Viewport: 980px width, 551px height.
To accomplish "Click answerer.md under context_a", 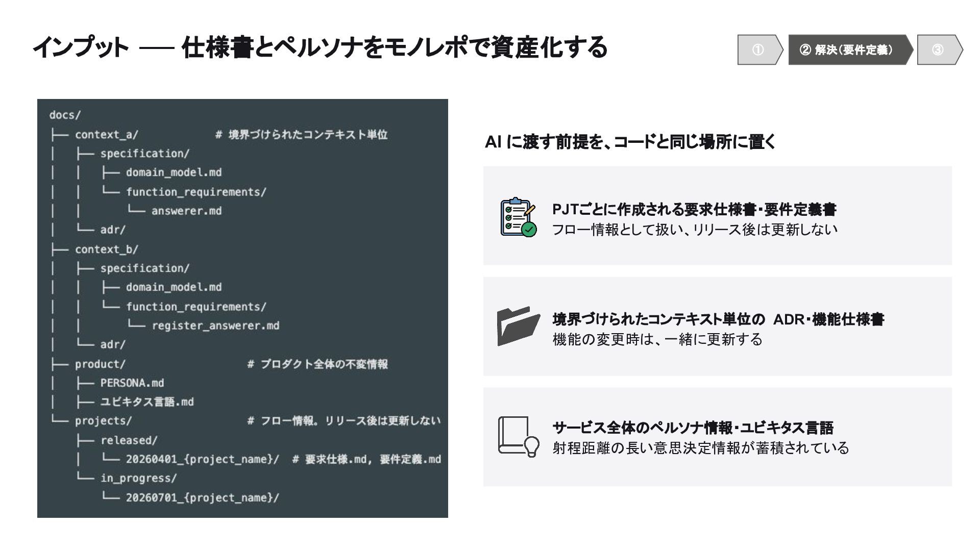I will [x=186, y=211].
